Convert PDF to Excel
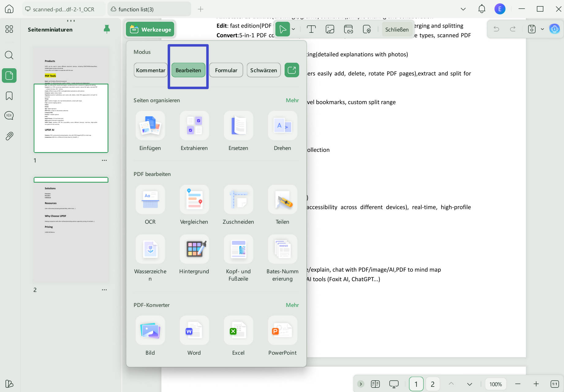 pos(238,330)
